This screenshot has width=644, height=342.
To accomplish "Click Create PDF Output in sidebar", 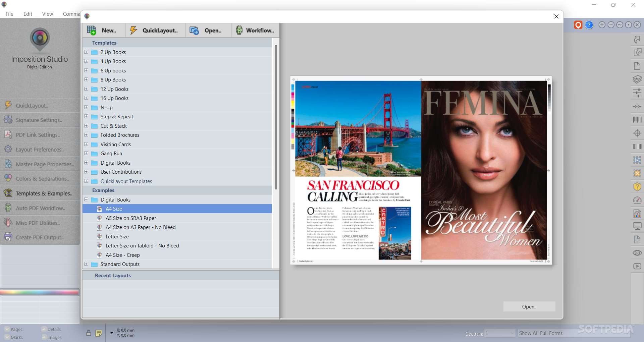I will coord(40,237).
